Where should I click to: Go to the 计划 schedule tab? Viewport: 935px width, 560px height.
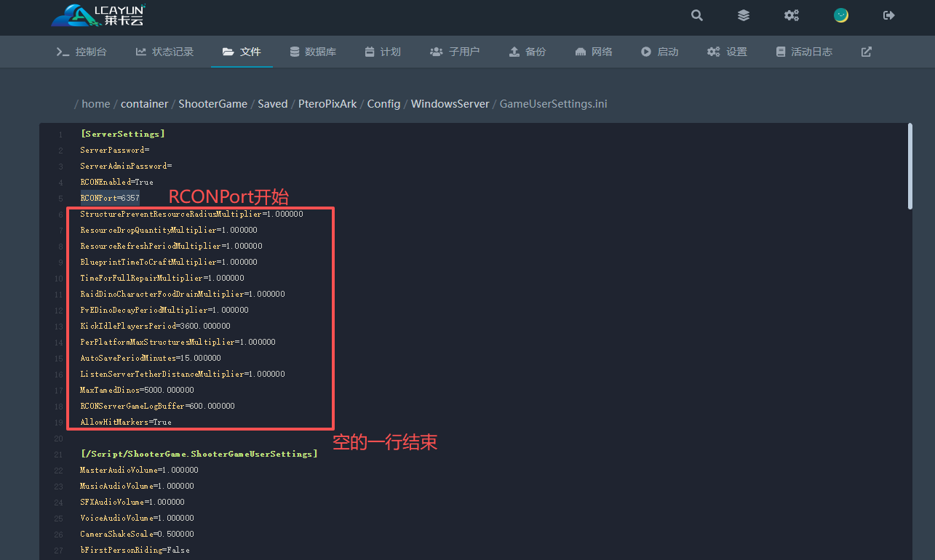(x=383, y=52)
